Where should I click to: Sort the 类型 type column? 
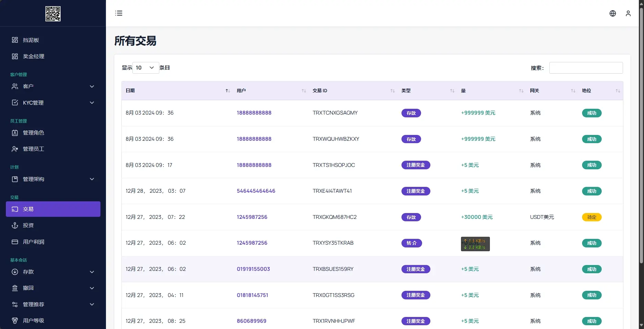click(x=452, y=91)
